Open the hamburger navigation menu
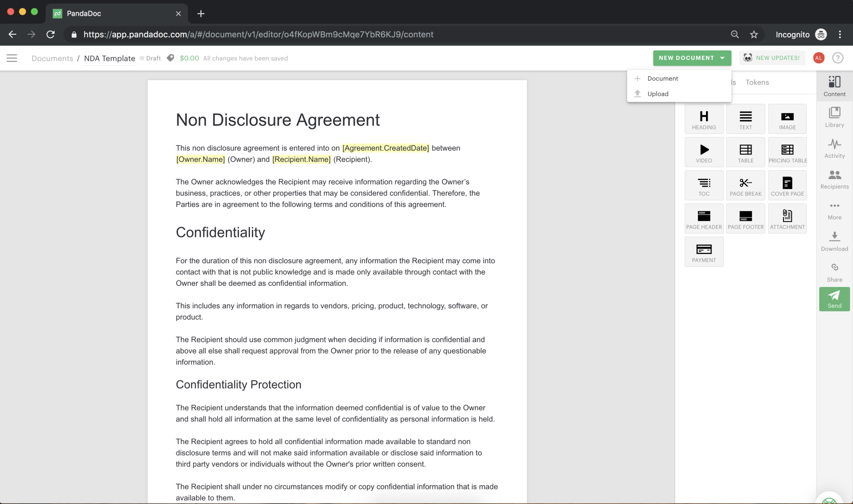The image size is (853, 504). [12, 58]
